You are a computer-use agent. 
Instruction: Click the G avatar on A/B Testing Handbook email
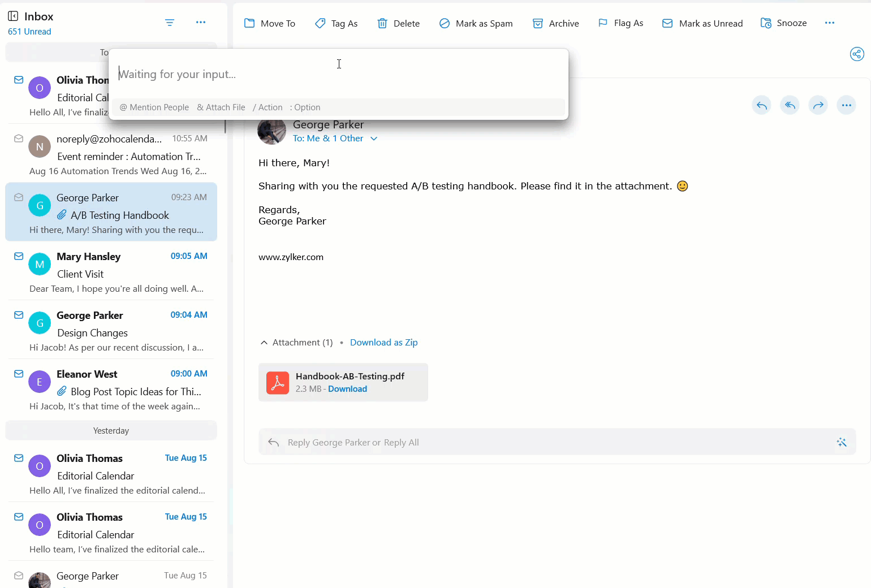coord(40,205)
